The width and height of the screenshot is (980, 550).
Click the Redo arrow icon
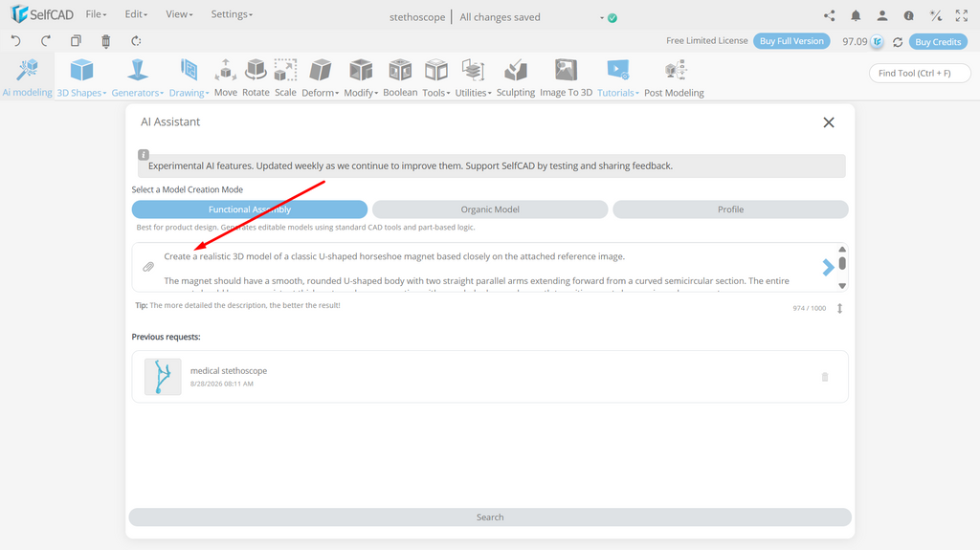tap(46, 41)
